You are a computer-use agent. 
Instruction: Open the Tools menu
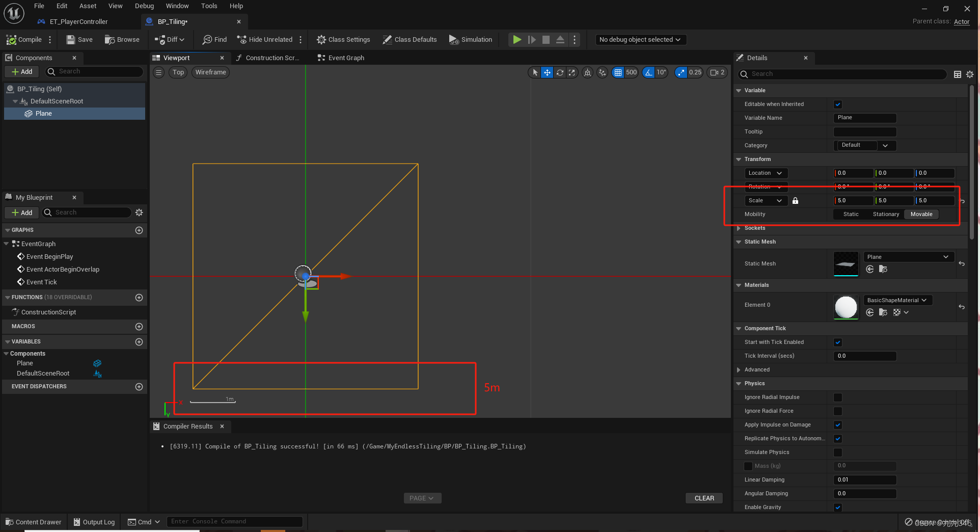pos(209,6)
